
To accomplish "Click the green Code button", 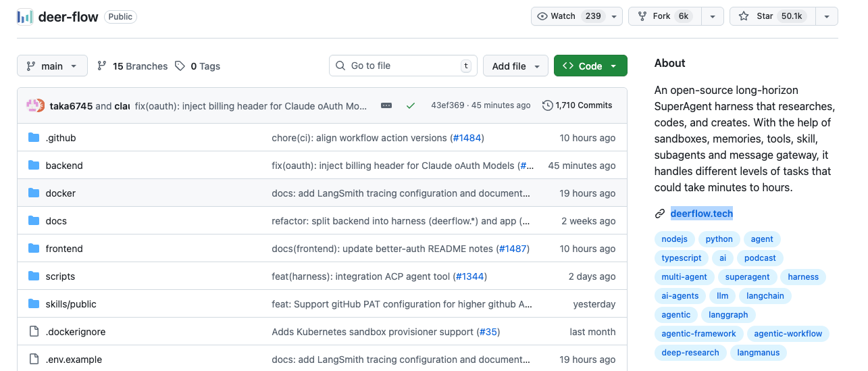I will pos(590,66).
